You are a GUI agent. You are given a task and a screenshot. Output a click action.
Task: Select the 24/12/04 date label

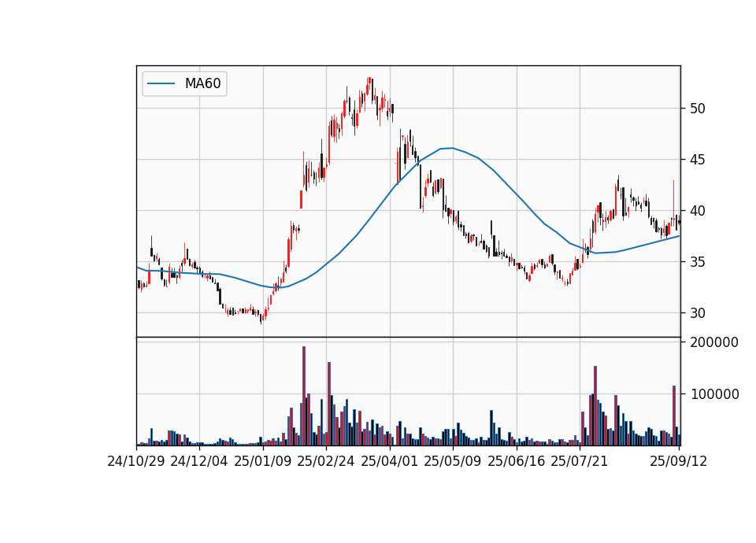click(x=199, y=461)
